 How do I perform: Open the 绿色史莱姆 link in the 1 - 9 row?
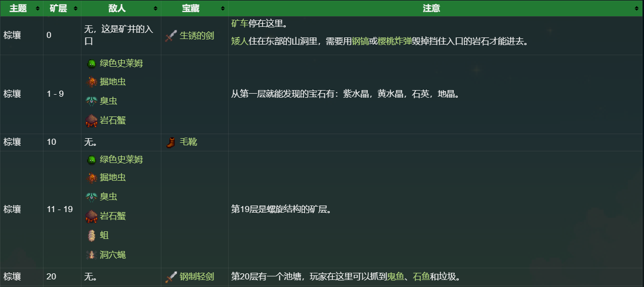(121, 63)
